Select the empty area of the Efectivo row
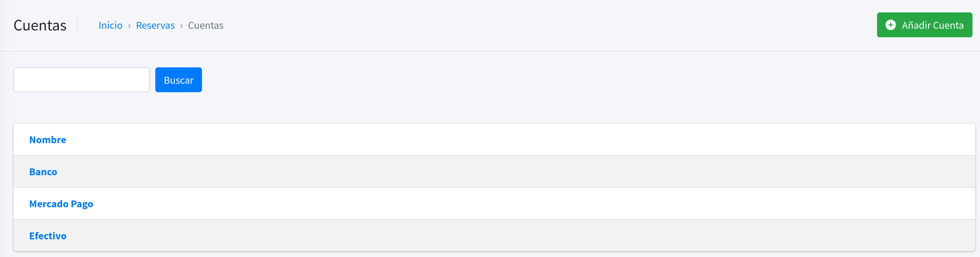 (x=495, y=236)
